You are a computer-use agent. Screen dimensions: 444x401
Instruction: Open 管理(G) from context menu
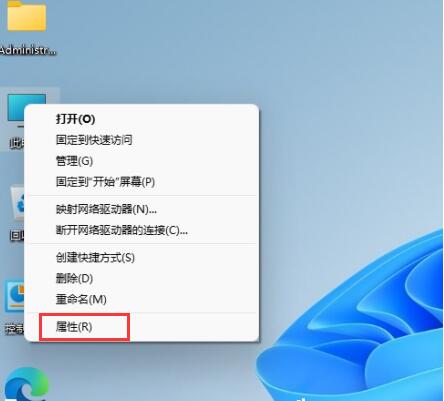pyautogui.click(x=74, y=161)
